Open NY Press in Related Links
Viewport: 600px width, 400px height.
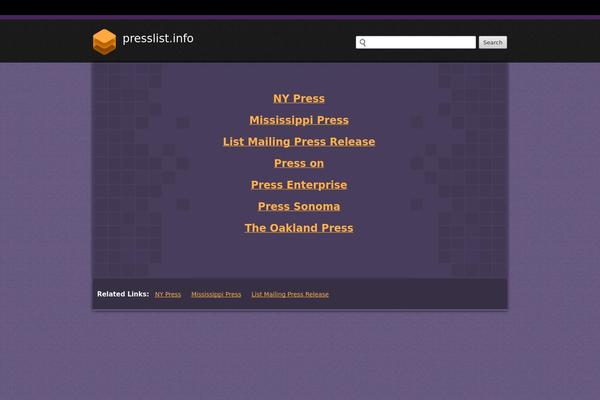[168, 294]
